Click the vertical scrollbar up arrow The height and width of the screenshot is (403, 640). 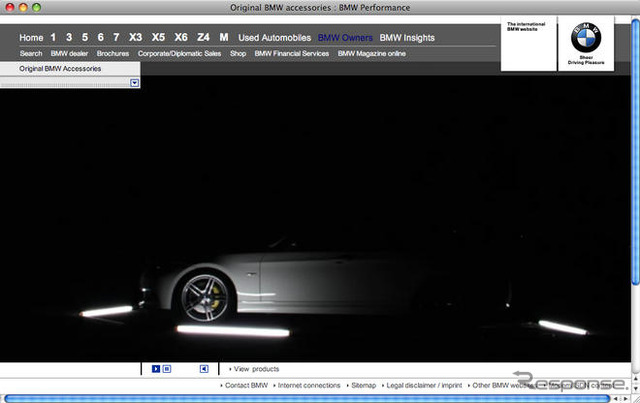click(x=636, y=379)
